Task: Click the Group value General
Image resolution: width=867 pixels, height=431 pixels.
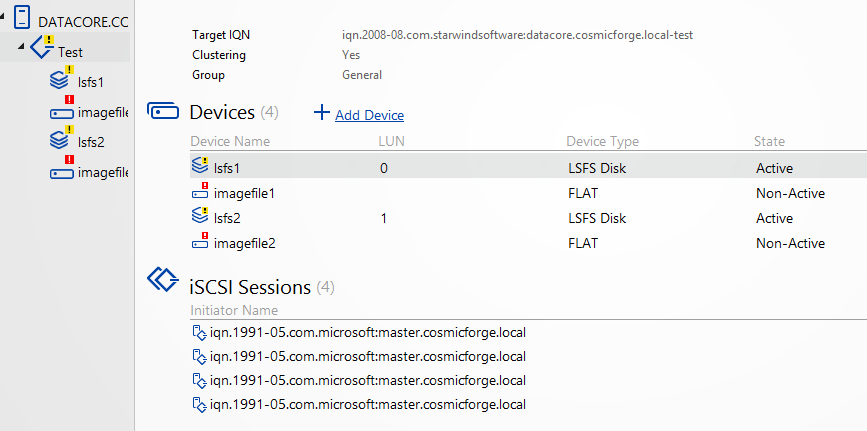Action: (x=362, y=75)
